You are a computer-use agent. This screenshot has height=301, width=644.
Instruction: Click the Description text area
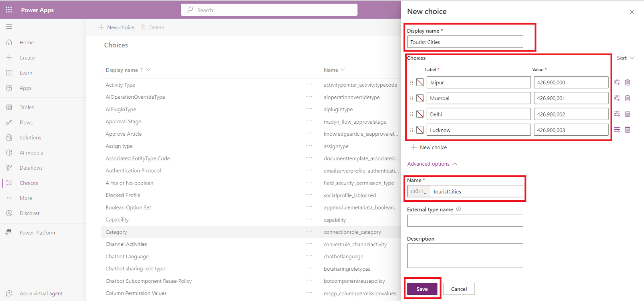tap(465, 255)
